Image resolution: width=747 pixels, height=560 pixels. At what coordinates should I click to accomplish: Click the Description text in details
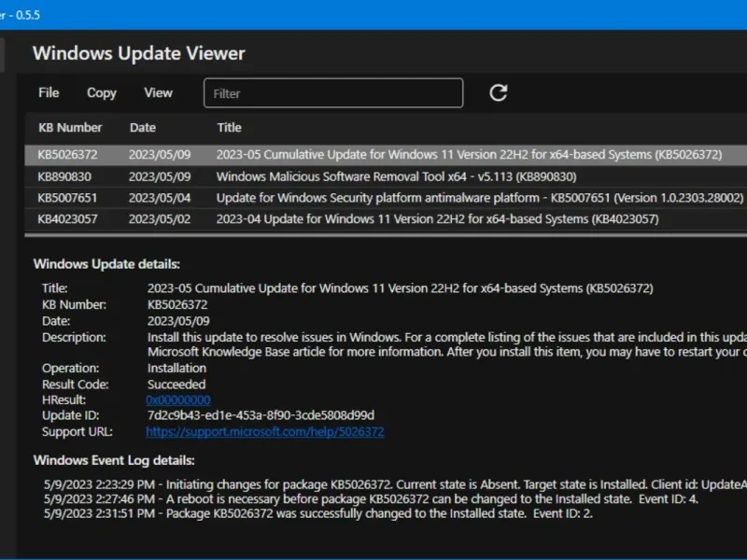click(x=447, y=344)
